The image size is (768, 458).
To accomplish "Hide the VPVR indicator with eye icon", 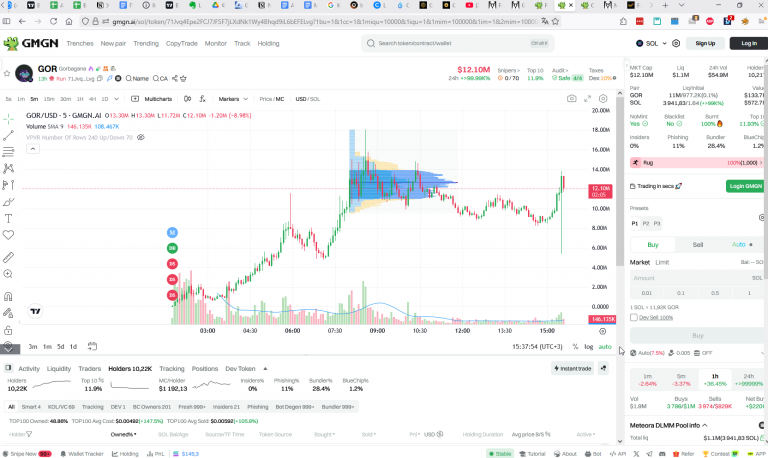I will tap(141, 138).
